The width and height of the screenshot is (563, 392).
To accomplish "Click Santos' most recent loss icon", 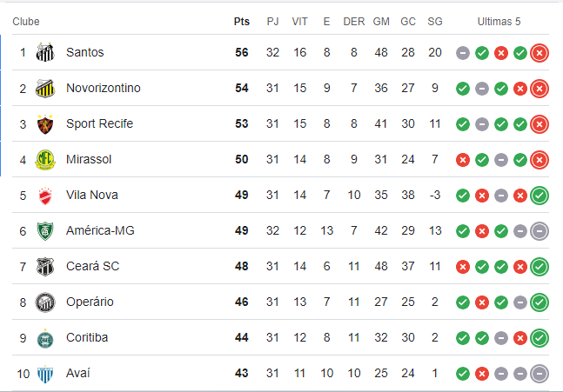I will pos(540,53).
